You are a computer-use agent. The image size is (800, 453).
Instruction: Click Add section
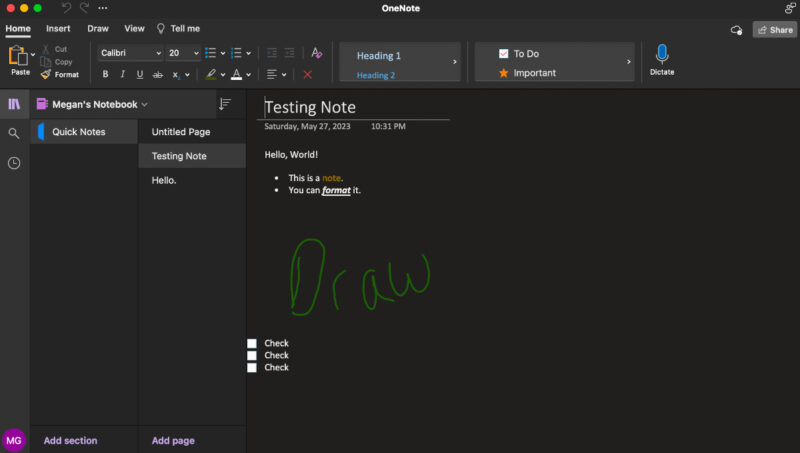(x=70, y=440)
